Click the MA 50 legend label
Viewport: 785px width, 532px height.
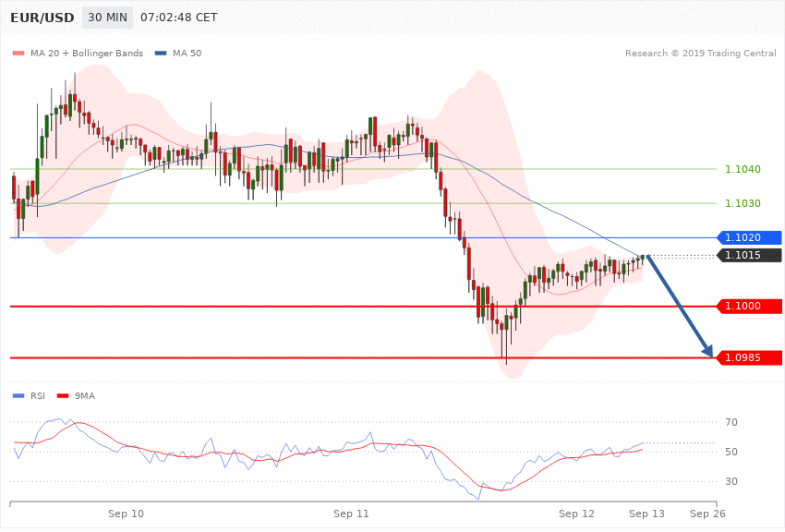point(187,53)
